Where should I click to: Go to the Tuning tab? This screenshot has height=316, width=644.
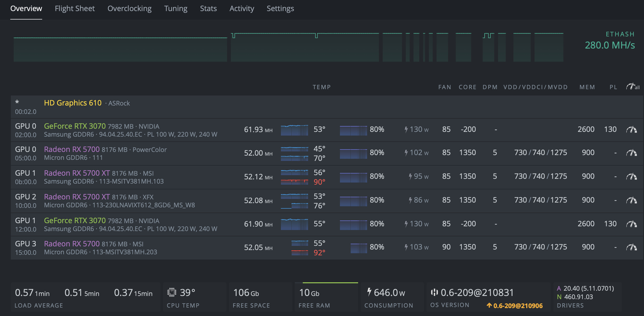point(175,9)
